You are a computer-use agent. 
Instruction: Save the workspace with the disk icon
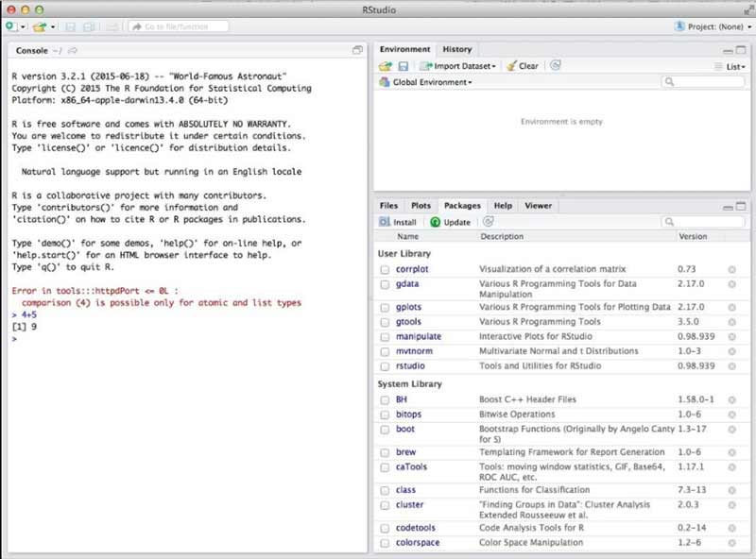(404, 66)
